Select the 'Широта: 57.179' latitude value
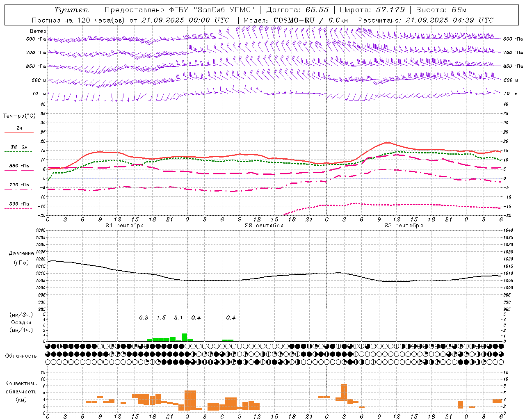 pyautogui.click(x=372, y=10)
